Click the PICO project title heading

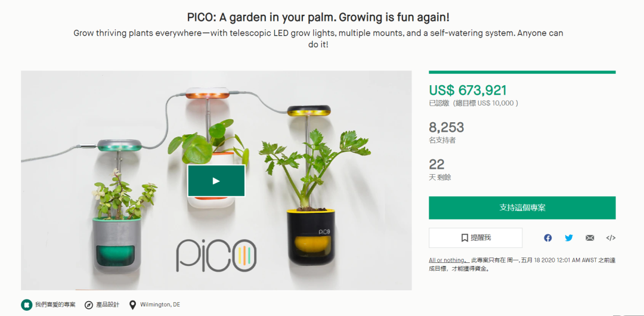point(317,18)
